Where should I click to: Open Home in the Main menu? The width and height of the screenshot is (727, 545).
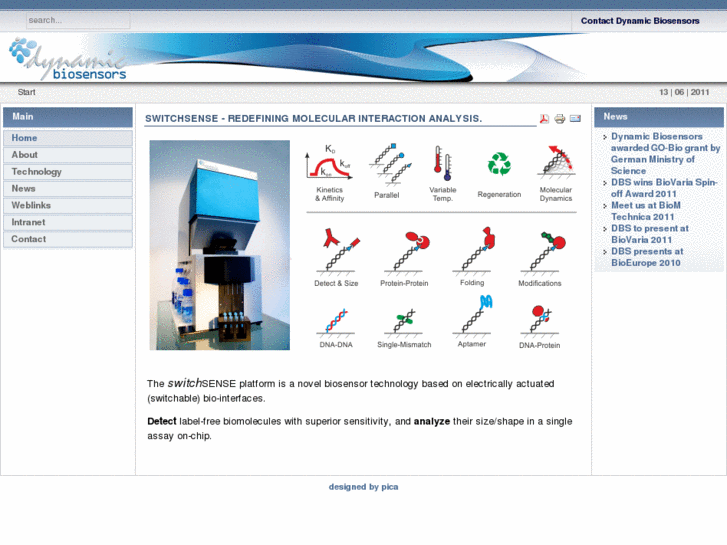tap(68, 138)
